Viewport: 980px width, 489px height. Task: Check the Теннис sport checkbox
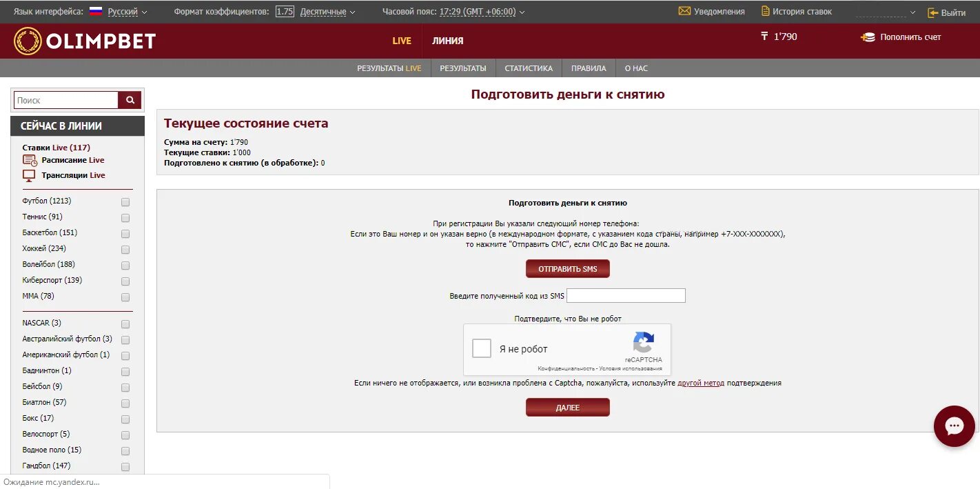click(x=125, y=217)
